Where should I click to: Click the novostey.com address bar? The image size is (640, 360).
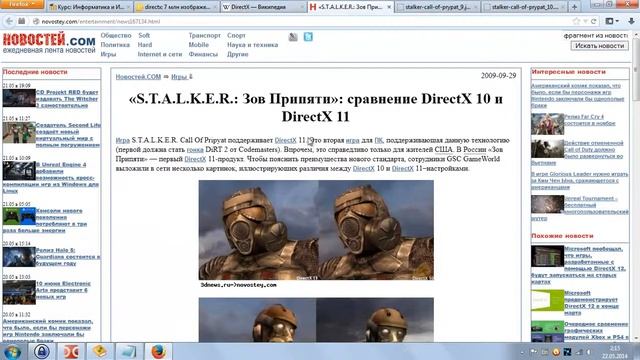pos(302,21)
